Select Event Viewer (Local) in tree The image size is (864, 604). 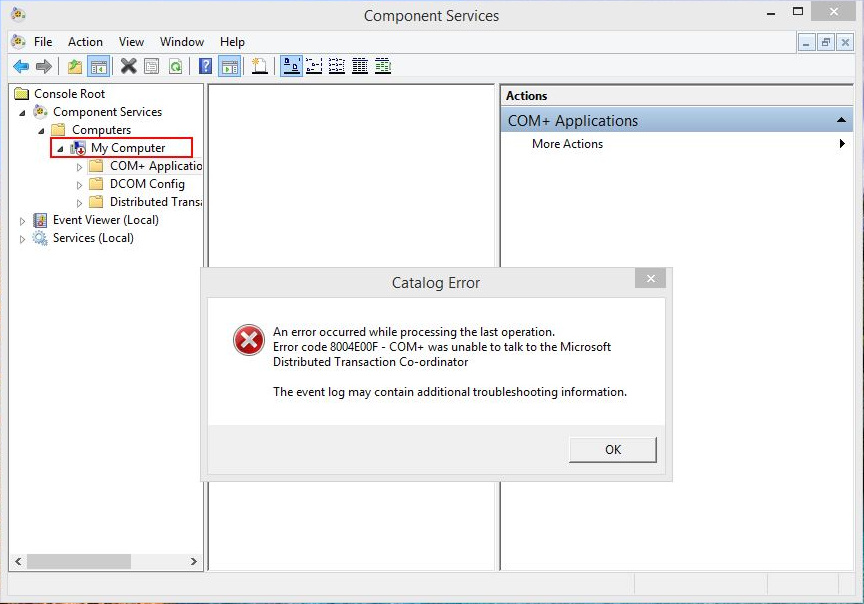pyautogui.click(x=106, y=220)
